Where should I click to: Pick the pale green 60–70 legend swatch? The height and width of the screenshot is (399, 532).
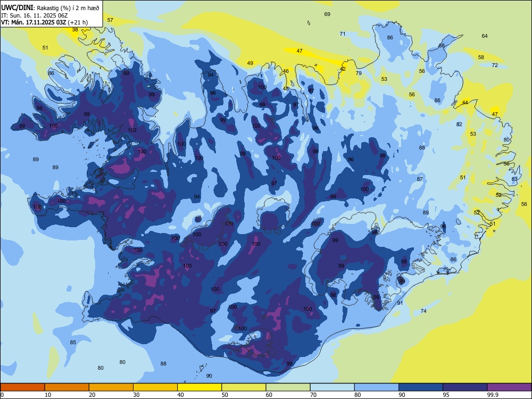coord(288,387)
